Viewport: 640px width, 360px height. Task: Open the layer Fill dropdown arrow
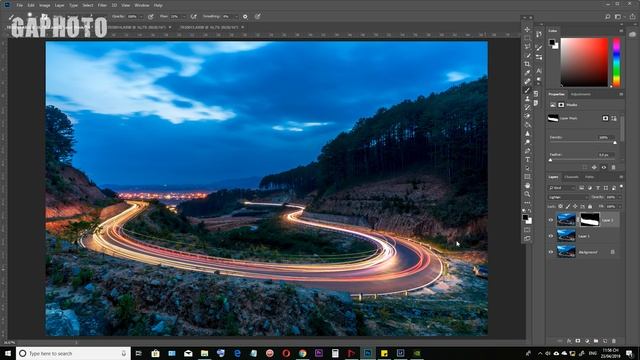(x=620, y=207)
